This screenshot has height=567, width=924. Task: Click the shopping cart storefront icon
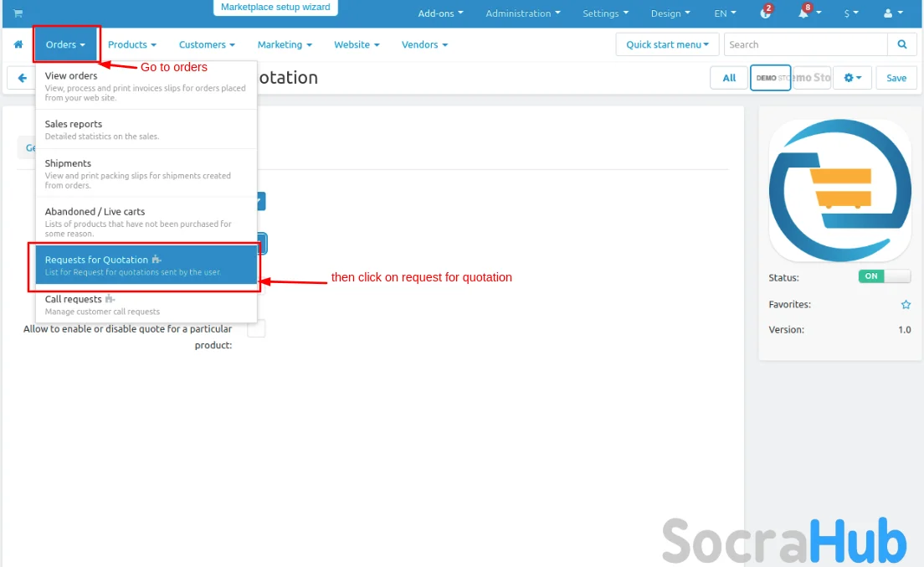click(x=18, y=13)
